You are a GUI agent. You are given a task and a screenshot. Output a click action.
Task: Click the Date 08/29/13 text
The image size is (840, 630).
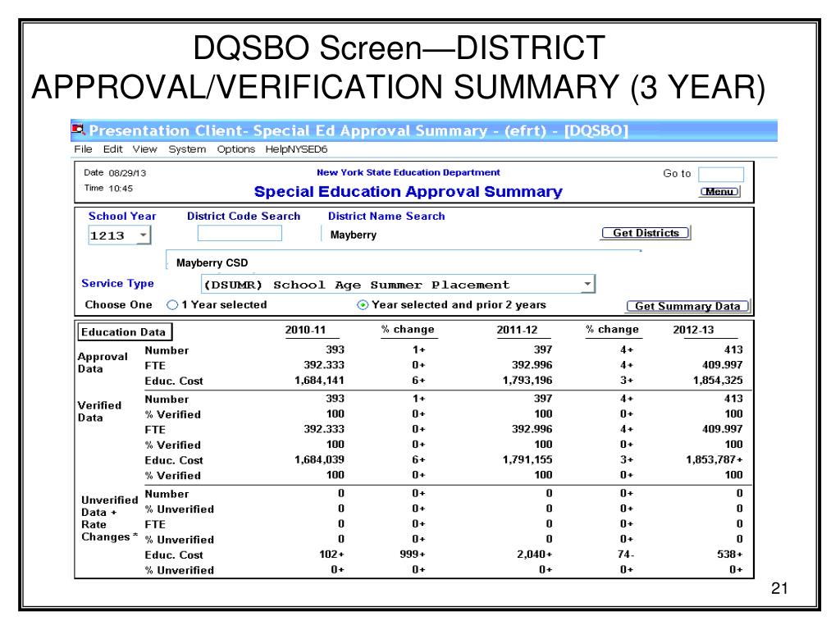click(x=115, y=173)
